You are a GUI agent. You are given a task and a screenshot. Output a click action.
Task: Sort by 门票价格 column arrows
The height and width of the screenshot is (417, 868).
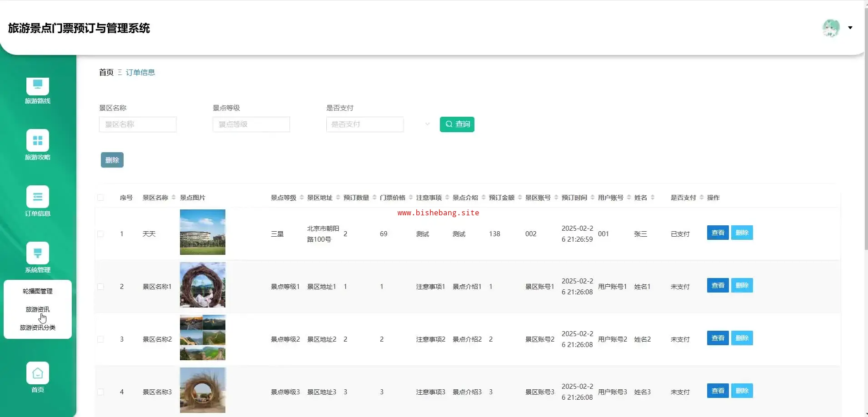pyautogui.click(x=411, y=198)
